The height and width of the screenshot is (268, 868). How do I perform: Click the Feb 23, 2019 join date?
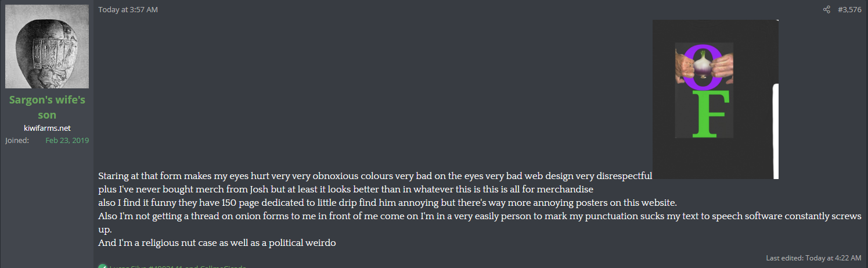click(67, 140)
